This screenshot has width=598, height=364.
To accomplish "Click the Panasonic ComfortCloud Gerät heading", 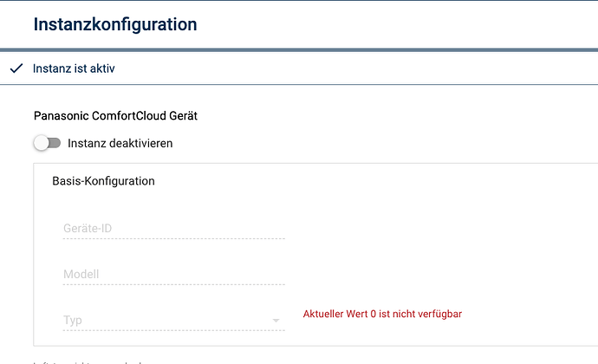I will (115, 115).
